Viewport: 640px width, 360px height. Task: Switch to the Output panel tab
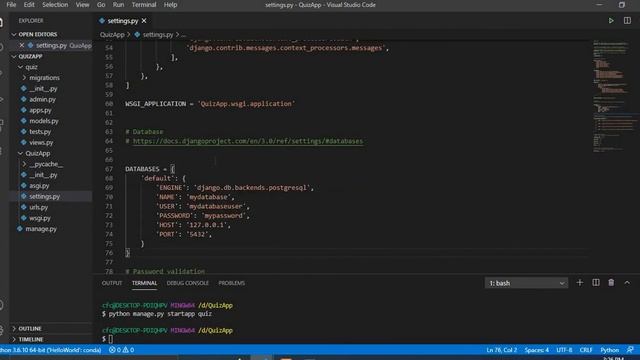click(x=111, y=283)
